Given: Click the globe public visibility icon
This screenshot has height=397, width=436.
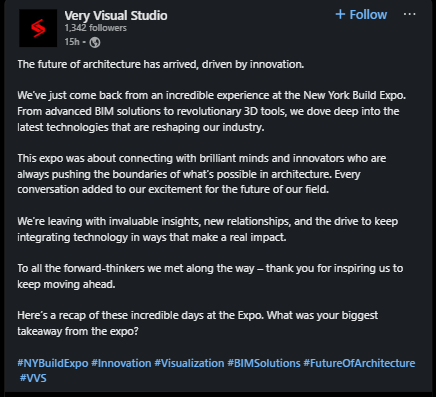Looking at the screenshot, I should pyautogui.click(x=95, y=42).
